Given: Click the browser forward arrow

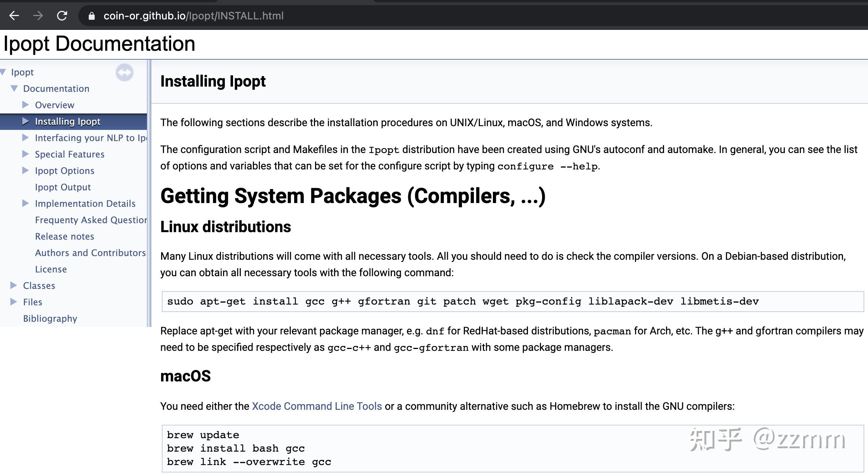Looking at the screenshot, I should pos(37,15).
